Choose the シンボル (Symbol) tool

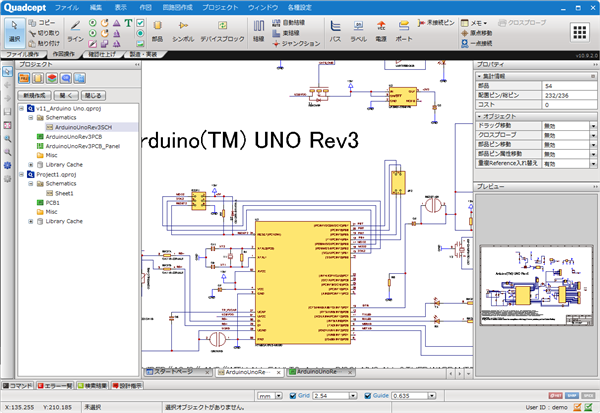[x=183, y=31]
